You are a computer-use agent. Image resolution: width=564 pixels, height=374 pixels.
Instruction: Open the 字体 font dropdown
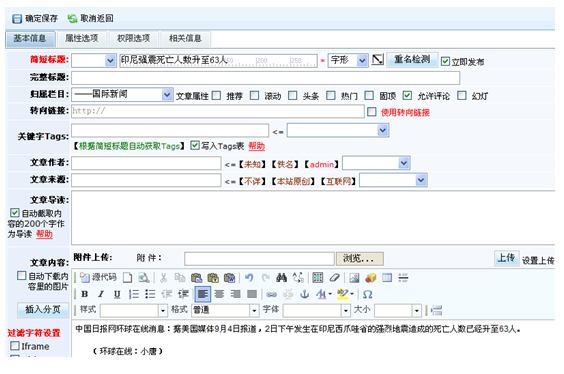(x=317, y=310)
